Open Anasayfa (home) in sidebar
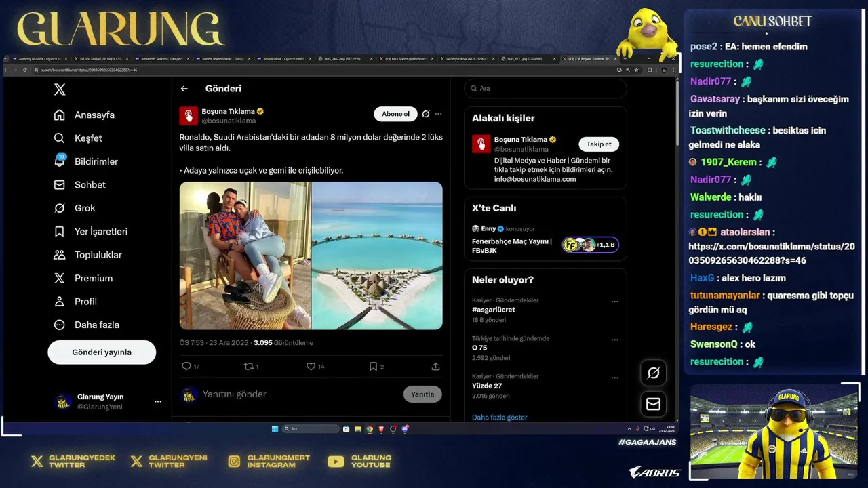This screenshot has height=488, width=868. [84, 115]
